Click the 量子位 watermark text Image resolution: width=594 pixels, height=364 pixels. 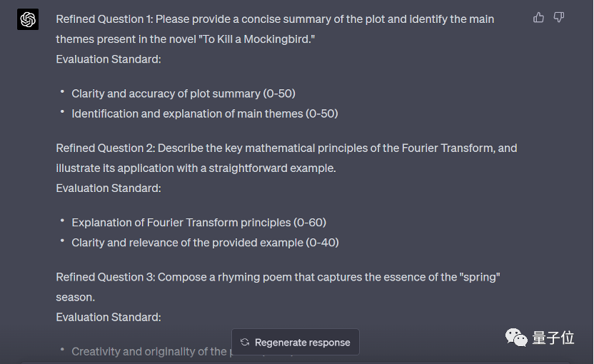(553, 338)
